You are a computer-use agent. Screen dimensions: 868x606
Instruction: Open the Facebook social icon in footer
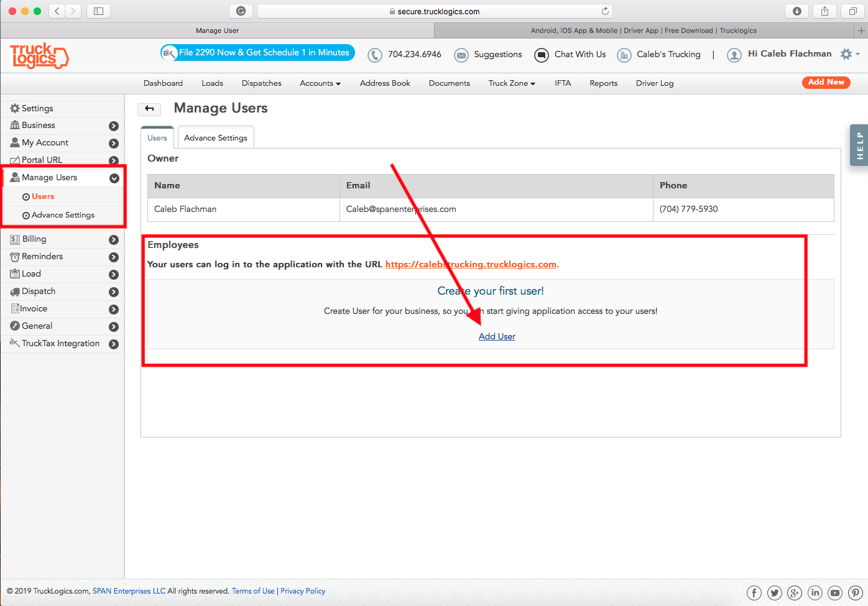754,593
